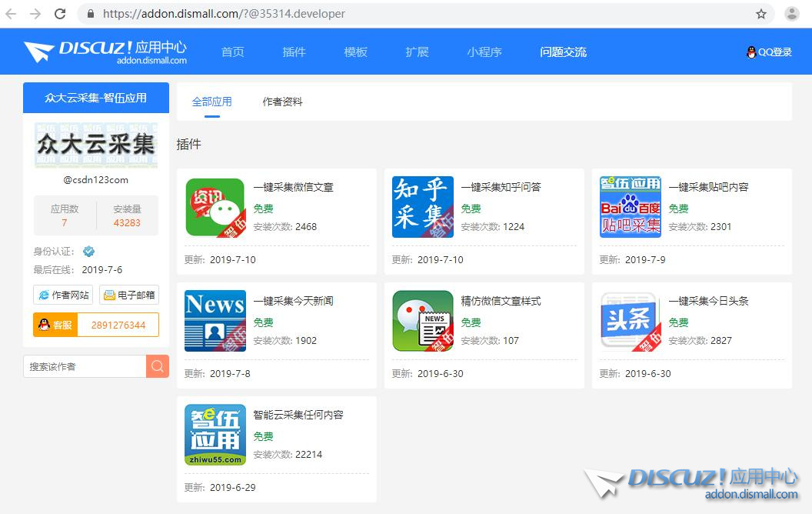
Task: Open the News 今天新闻 plugin icon
Action: [x=215, y=322]
